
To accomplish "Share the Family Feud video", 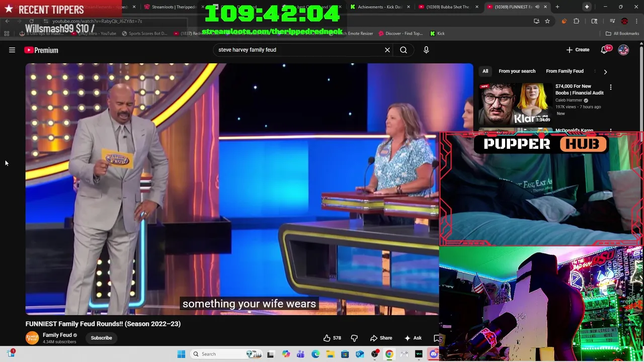I will 381,338.
